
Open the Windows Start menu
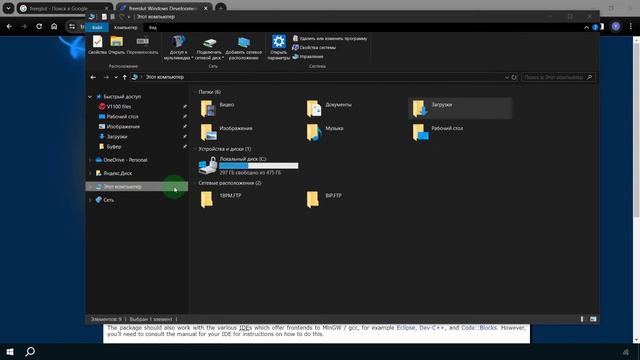(x=10, y=352)
